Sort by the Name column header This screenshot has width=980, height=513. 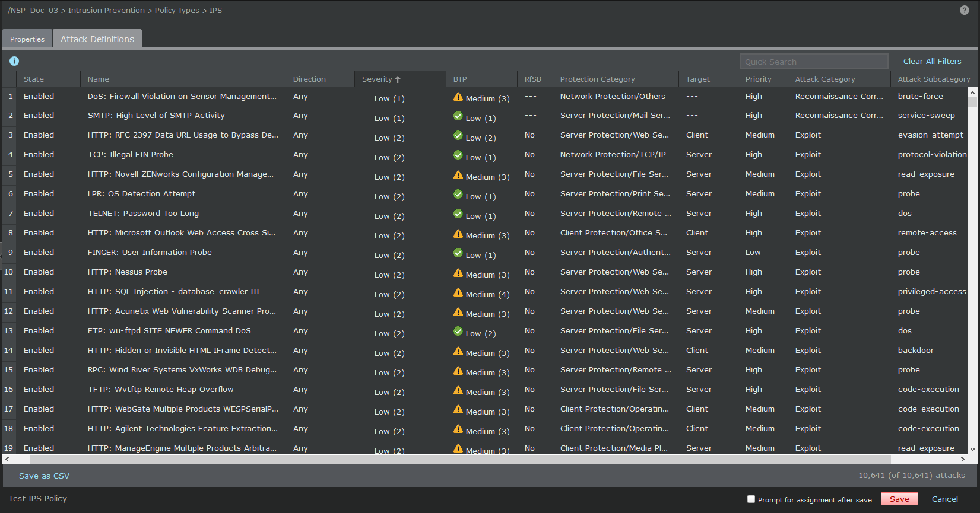[x=99, y=79]
